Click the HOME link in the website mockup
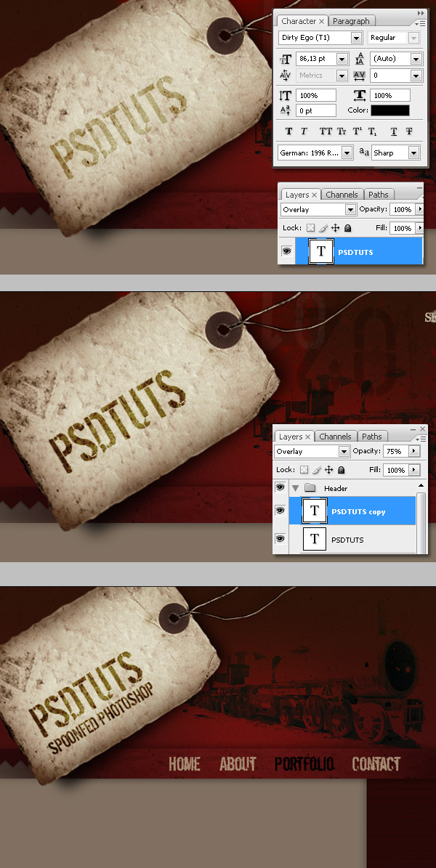Viewport: 436px width, 868px height. 185,764
